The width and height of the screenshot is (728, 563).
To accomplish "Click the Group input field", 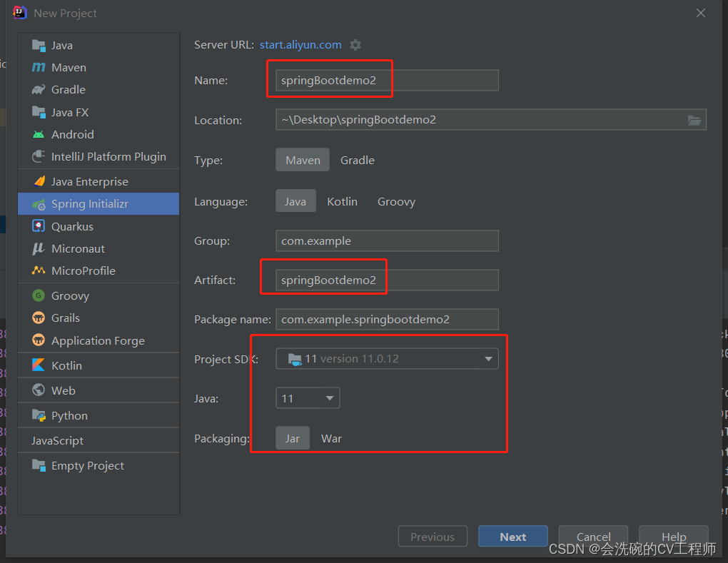I will 388,241.
